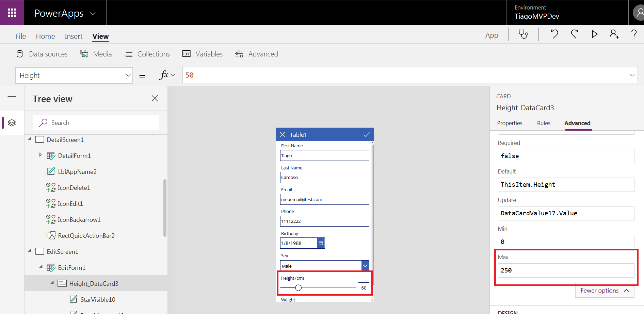
Task: Preview the app with play icon
Action: point(595,34)
